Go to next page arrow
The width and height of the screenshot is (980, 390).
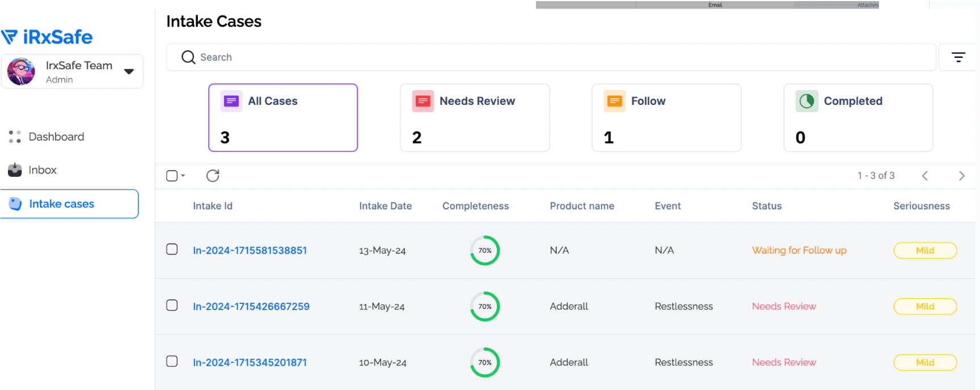pos(961,176)
